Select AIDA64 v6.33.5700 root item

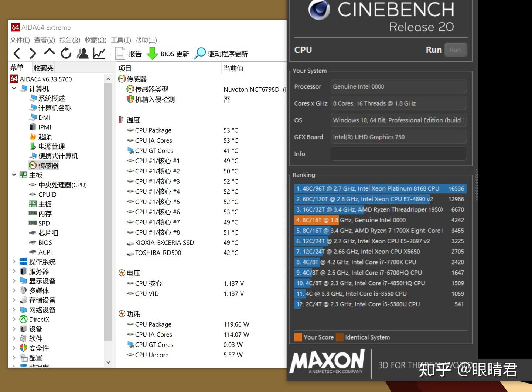41,79
